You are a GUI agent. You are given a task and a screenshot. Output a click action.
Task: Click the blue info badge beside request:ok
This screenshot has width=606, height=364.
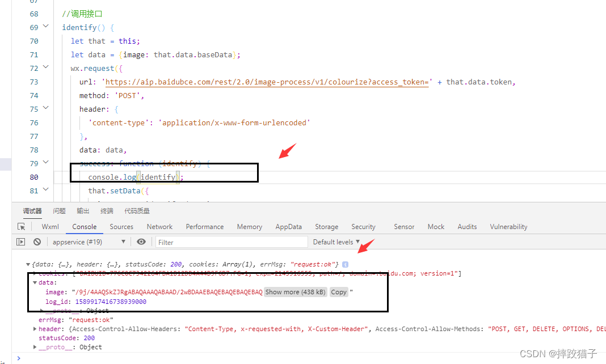pyautogui.click(x=345, y=265)
